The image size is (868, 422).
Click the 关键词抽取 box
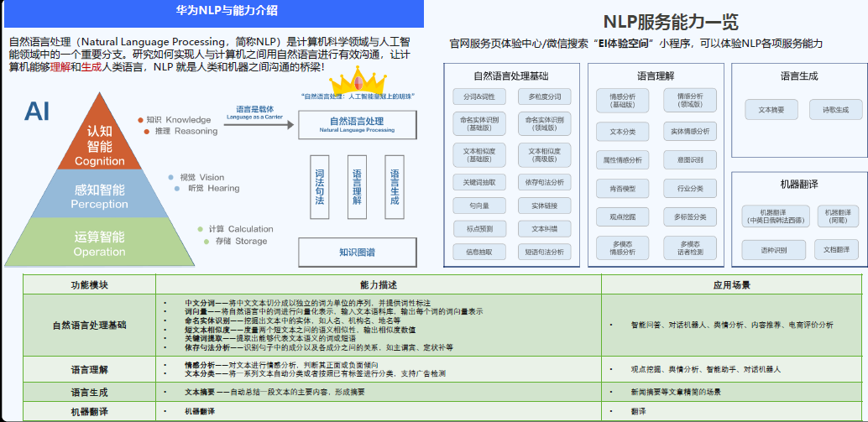coord(478,182)
